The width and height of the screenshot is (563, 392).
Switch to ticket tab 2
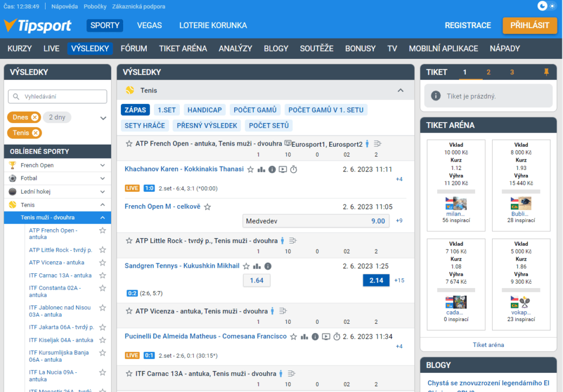click(488, 72)
